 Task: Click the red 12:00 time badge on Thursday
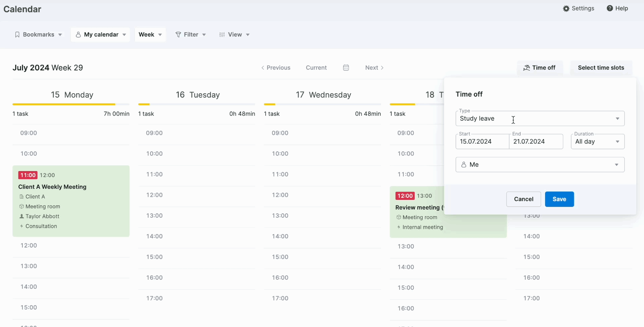tap(405, 196)
